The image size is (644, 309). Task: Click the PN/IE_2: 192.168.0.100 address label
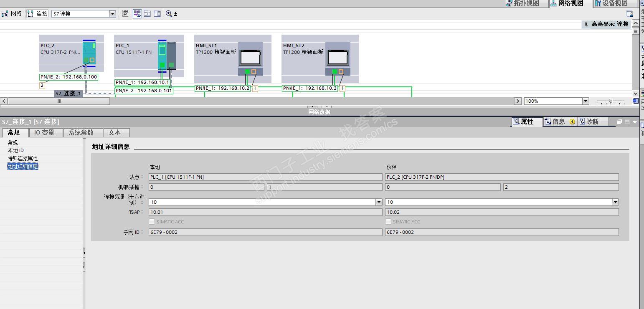69,77
